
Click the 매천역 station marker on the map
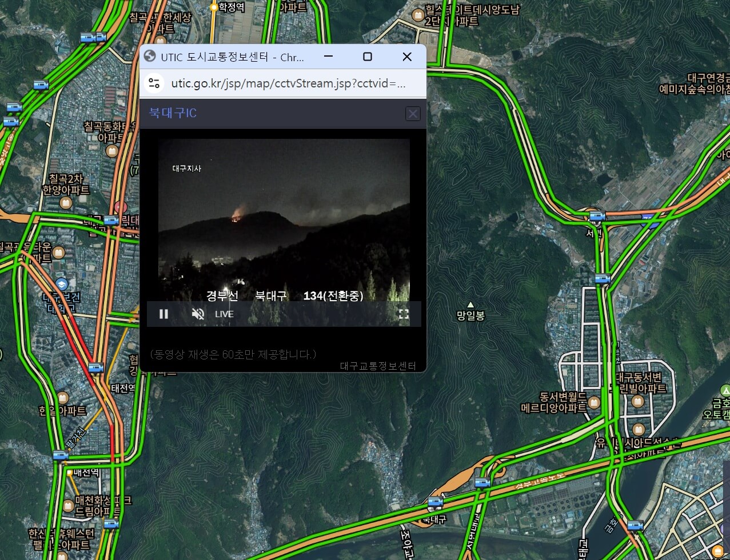click(69, 473)
